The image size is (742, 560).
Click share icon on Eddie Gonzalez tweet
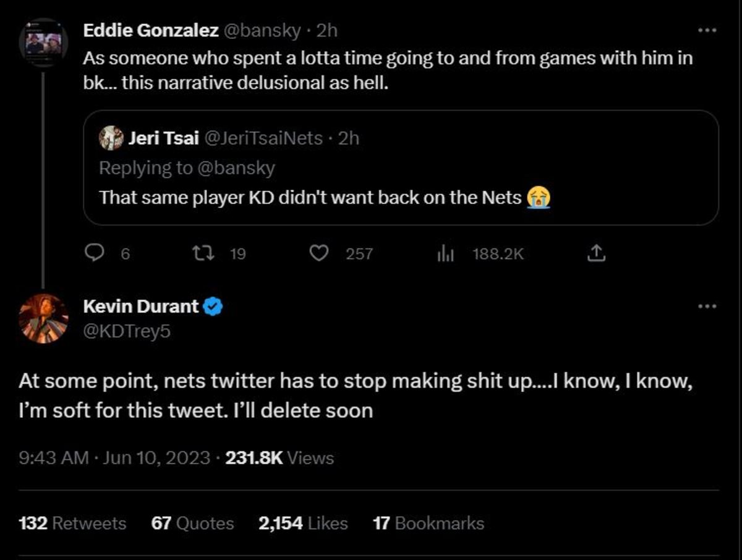pos(595,253)
